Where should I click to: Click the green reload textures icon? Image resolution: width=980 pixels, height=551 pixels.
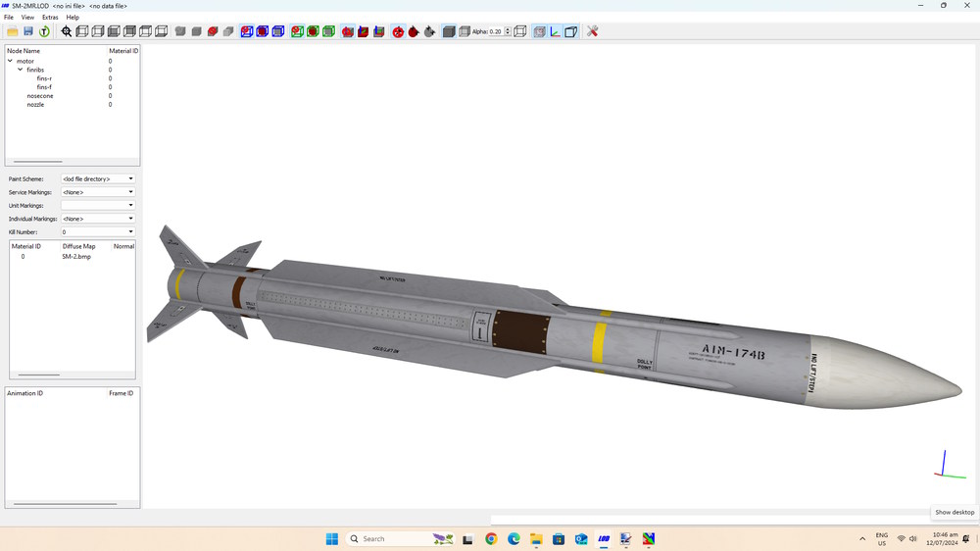pyautogui.click(x=44, y=31)
